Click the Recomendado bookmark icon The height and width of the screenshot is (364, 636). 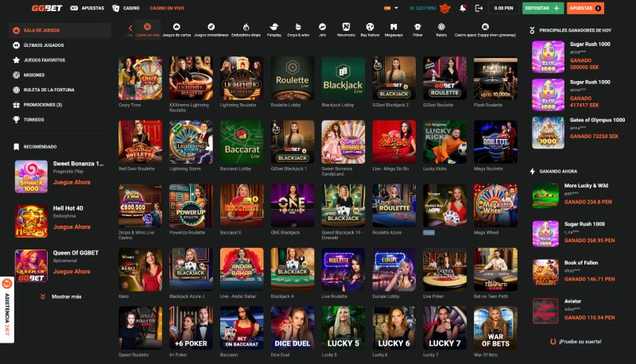[x=16, y=147]
